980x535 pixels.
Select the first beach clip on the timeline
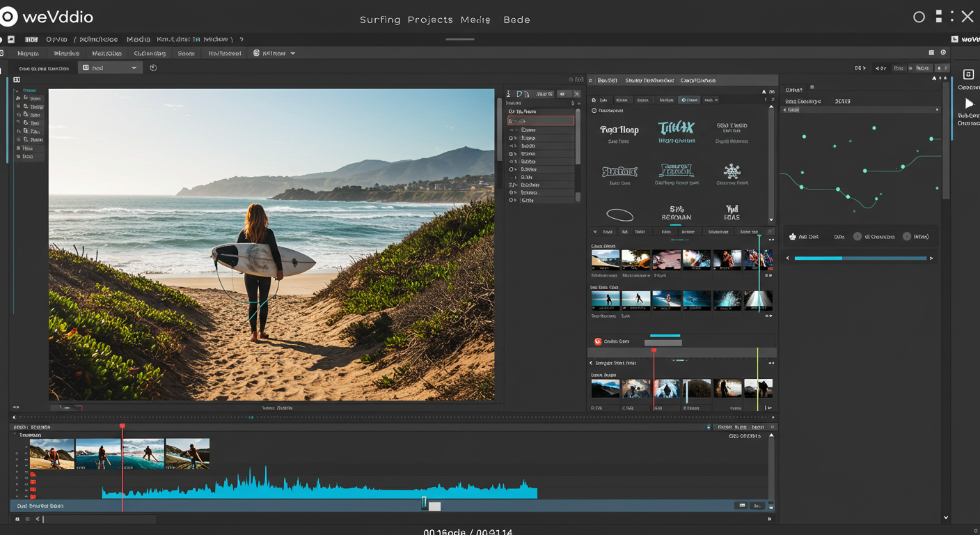[x=52, y=453]
